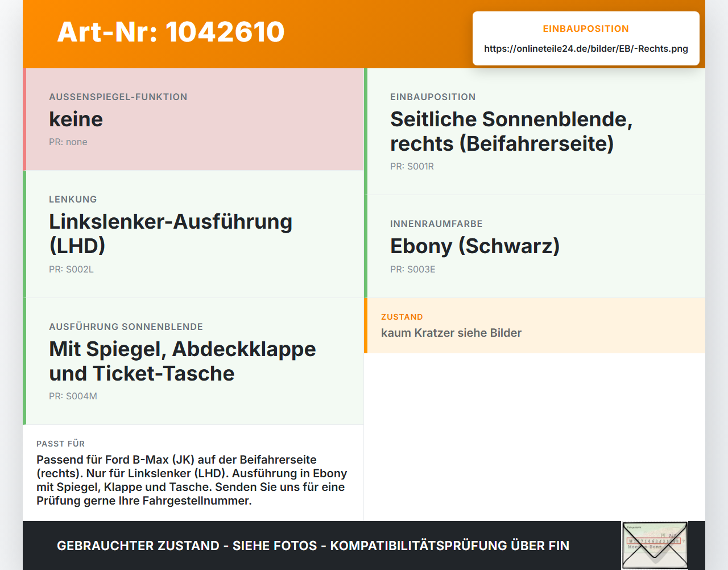Click the orange ZUSTAND label
728x570 pixels.
coord(402,317)
